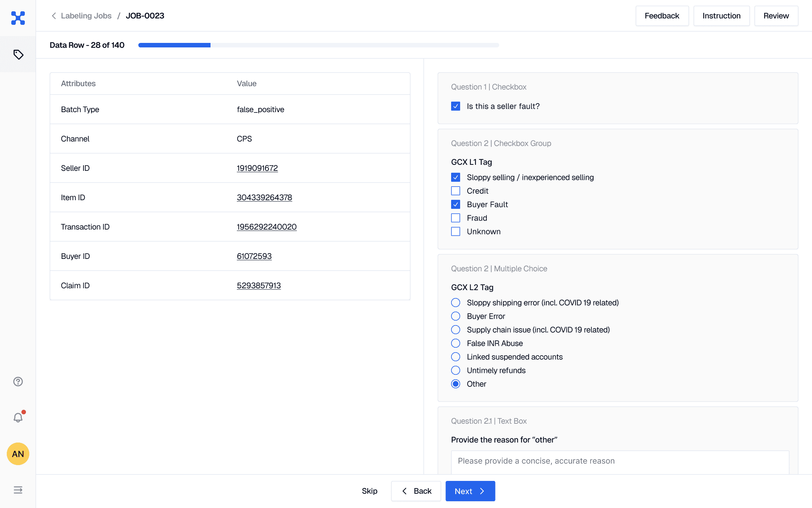This screenshot has width=812, height=508.
Task: Click the false_positive batch type value
Action: 261,110
